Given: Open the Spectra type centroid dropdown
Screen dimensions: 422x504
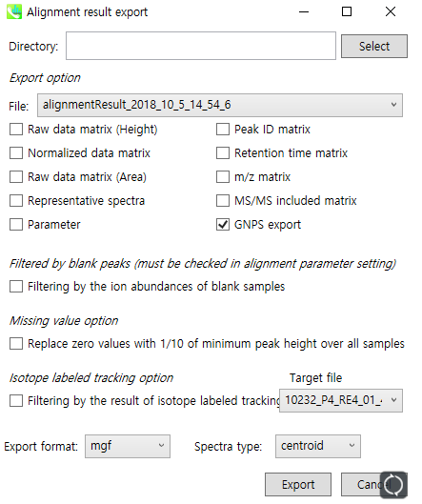Looking at the screenshot, I should point(318,446).
